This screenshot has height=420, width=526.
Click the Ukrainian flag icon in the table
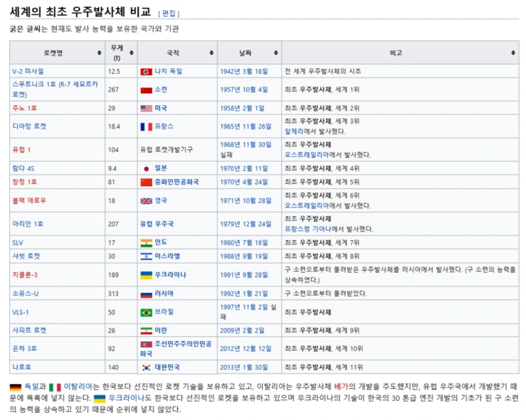click(146, 275)
